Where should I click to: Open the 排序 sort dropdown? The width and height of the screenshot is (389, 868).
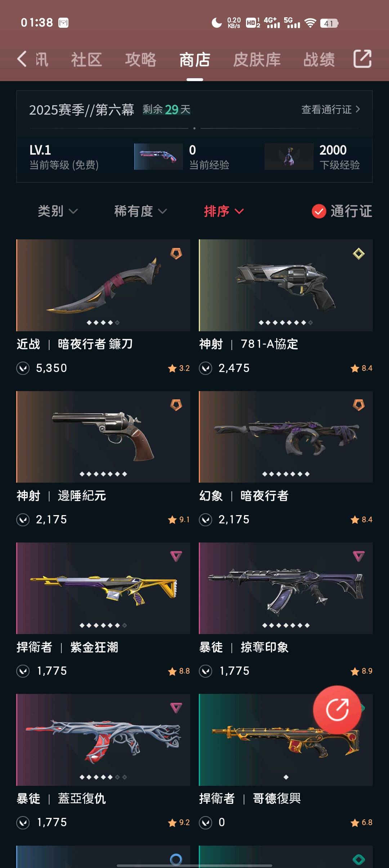coord(224,211)
